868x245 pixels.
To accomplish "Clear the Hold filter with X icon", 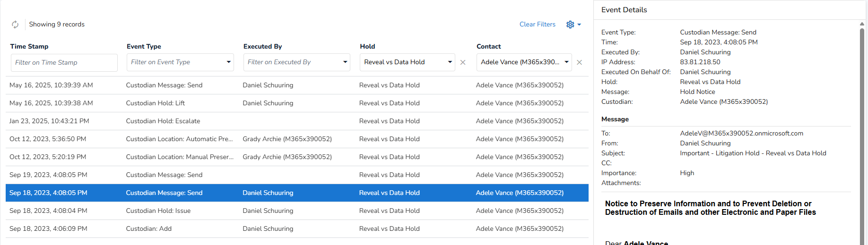I will (463, 62).
